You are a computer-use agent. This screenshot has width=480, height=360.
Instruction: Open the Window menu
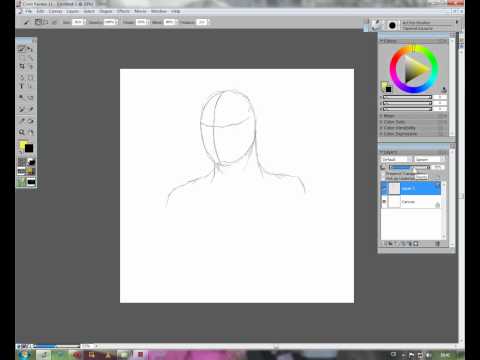pos(159,11)
